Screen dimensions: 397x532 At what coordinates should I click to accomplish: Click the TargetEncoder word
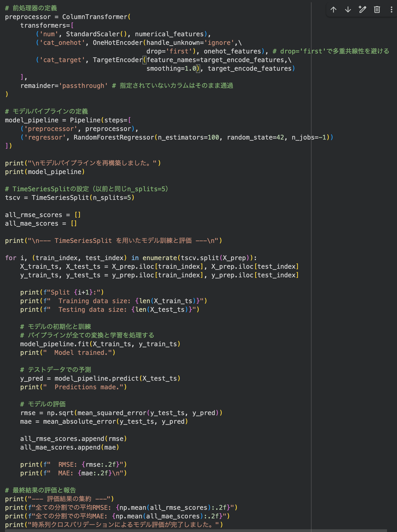[x=118, y=60]
